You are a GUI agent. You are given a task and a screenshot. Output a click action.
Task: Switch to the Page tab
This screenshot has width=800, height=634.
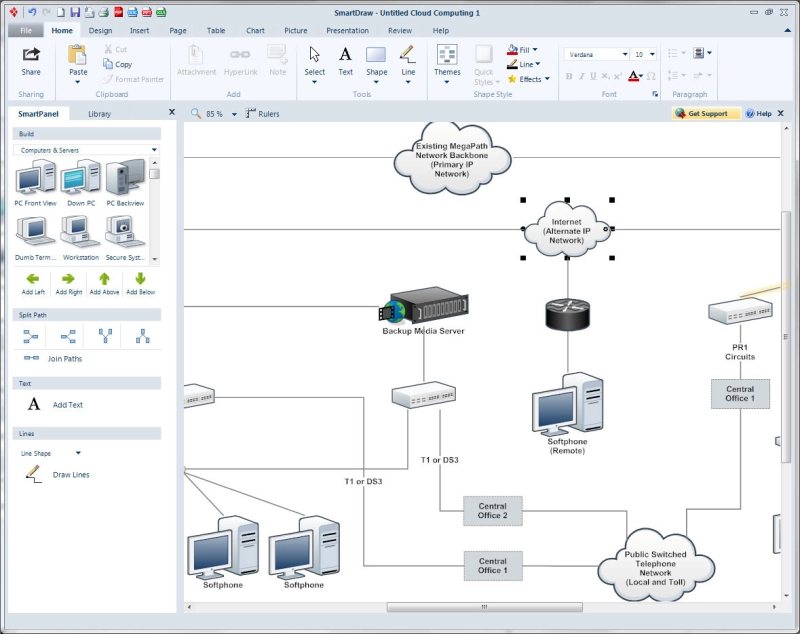coord(178,31)
